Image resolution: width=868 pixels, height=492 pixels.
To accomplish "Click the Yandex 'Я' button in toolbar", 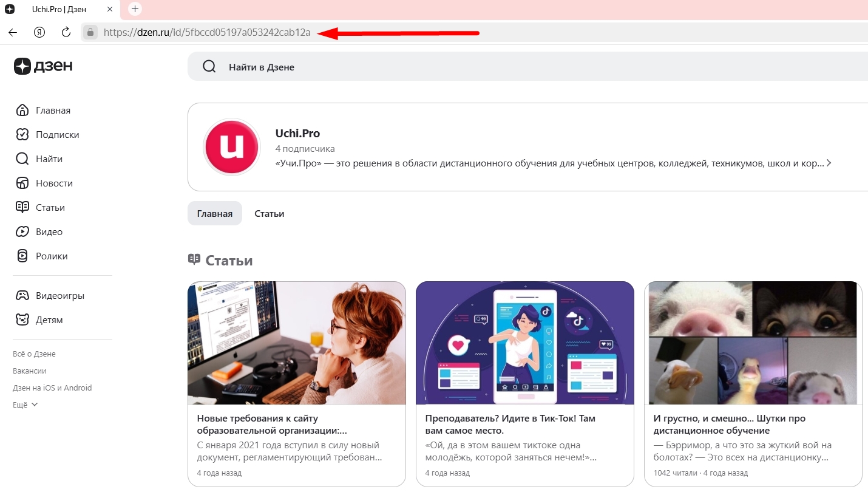I will [x=39, y=32].
